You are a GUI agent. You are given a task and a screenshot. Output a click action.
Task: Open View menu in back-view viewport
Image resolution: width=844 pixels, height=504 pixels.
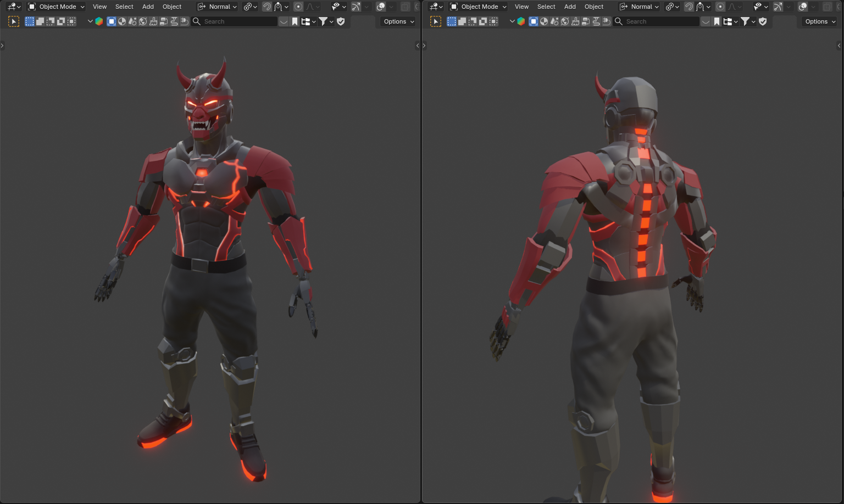point(521,7)
